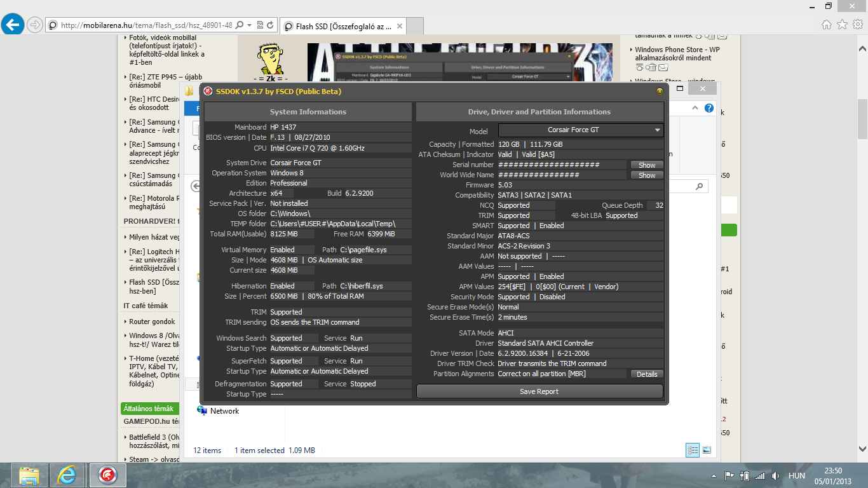Open address bar autocomplete dropdown arrow

[x=249, y=25]
